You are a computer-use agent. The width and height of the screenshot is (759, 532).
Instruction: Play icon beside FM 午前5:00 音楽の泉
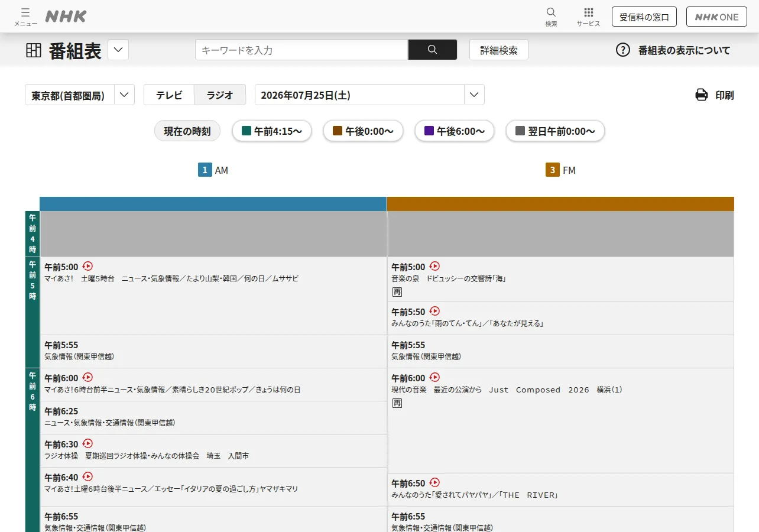(x=434, y=266)
